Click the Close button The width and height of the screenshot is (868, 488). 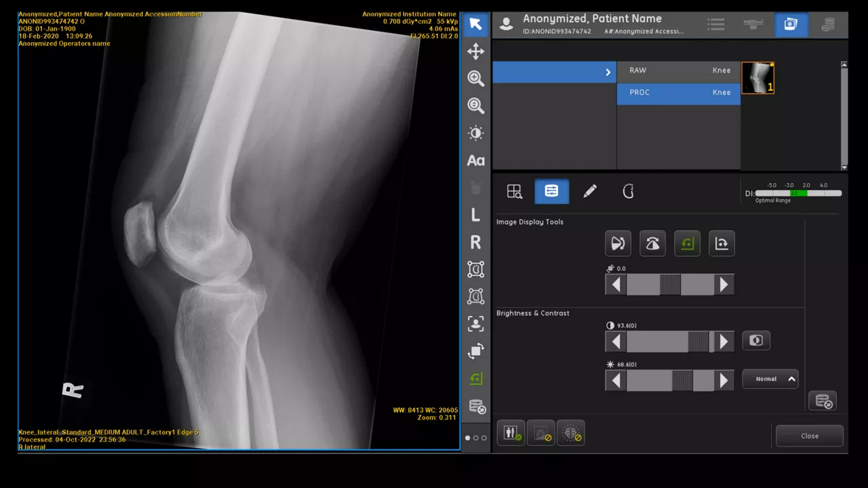point(810,436)
